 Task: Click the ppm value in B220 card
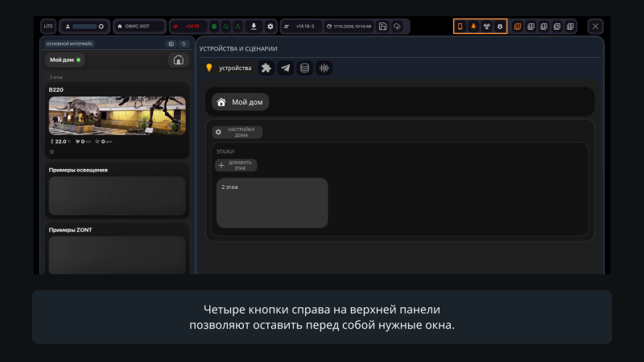pos(104,142)
